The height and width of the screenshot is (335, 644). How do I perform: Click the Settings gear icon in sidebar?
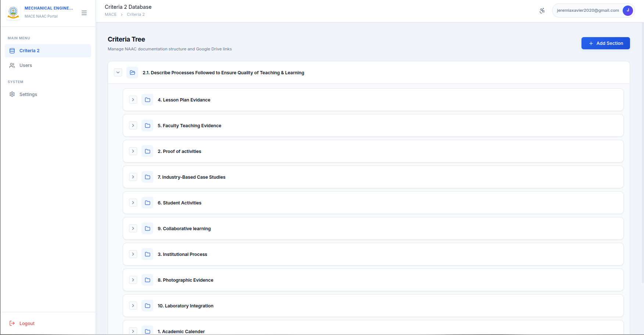pos(12,95)
